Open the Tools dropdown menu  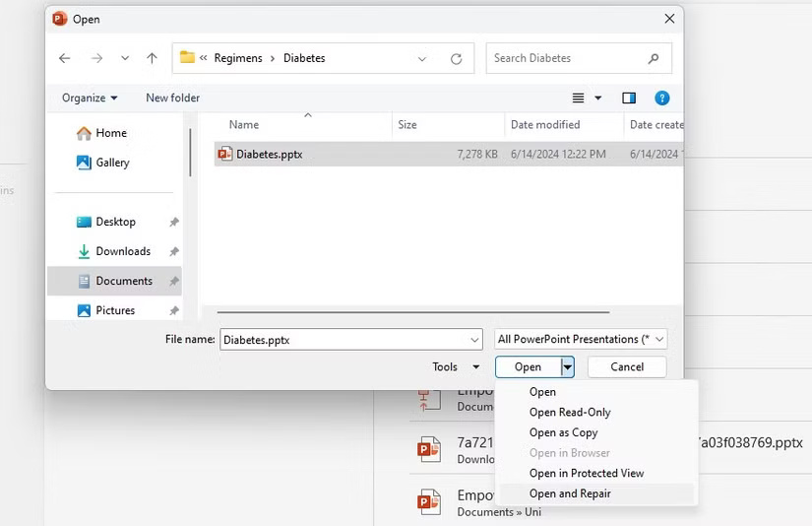456,366
